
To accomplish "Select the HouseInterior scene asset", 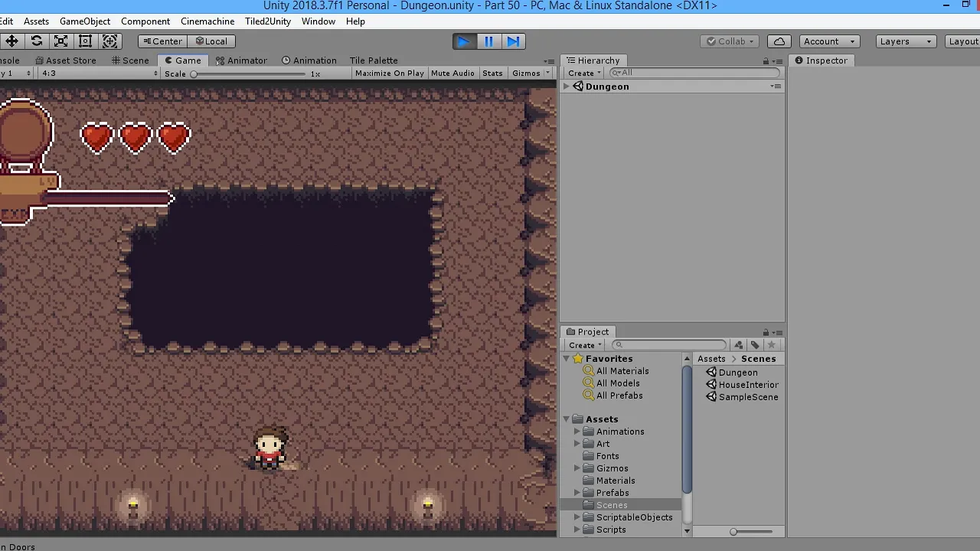I will pyautogui.click(x=742, y=385).
